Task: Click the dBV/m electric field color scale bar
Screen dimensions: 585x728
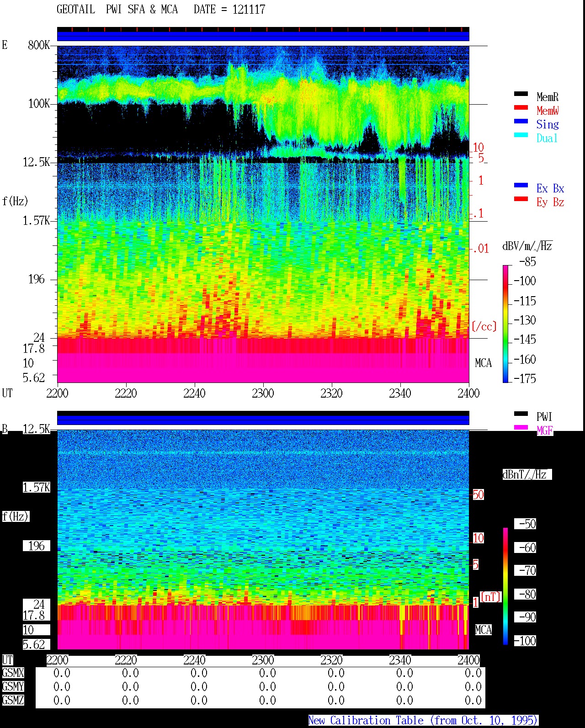Action: tap(505, 324)
